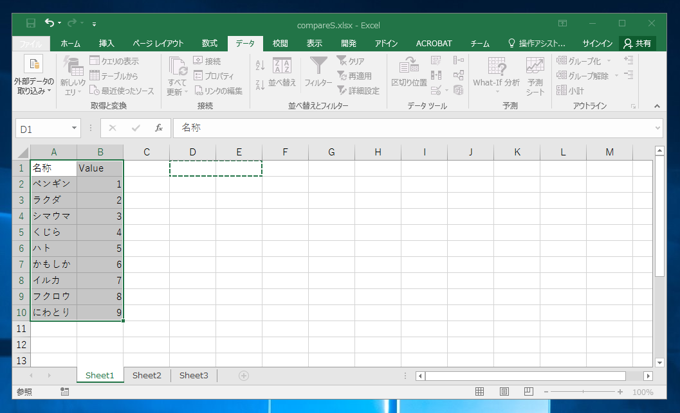Viewport: 680px width, 413px height.
Task: Click the 共有 share button
Action: (x=637, y=43)
